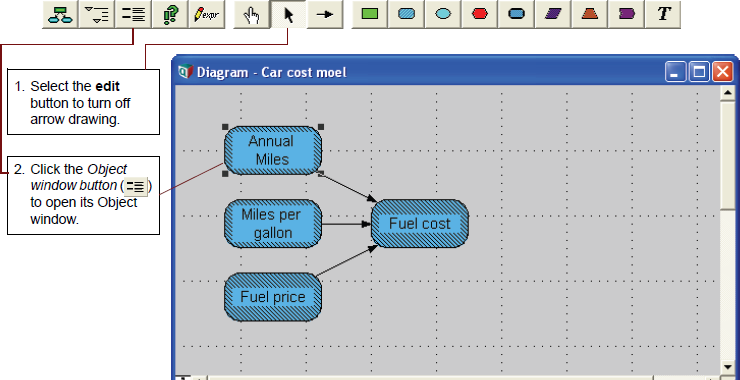The height and width of the screenshot is (380, 740).
Task: Choose the light blue oval chance node
Action: (x=443, y=15)
